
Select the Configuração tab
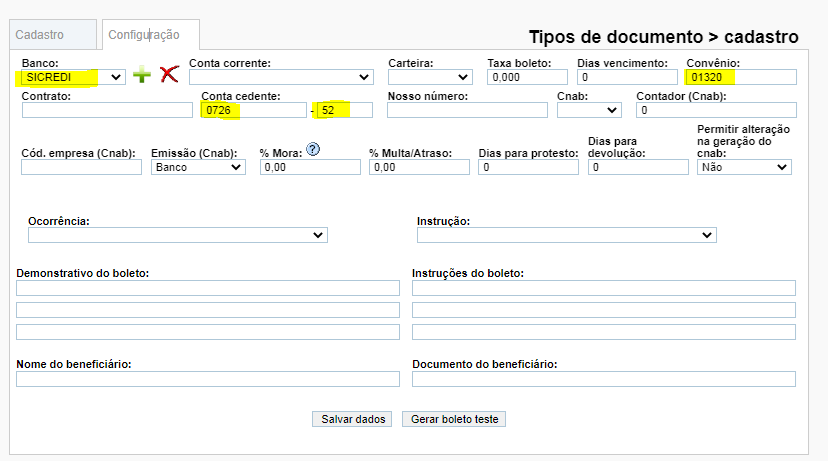pyautogui.click(x=151, y=35)
